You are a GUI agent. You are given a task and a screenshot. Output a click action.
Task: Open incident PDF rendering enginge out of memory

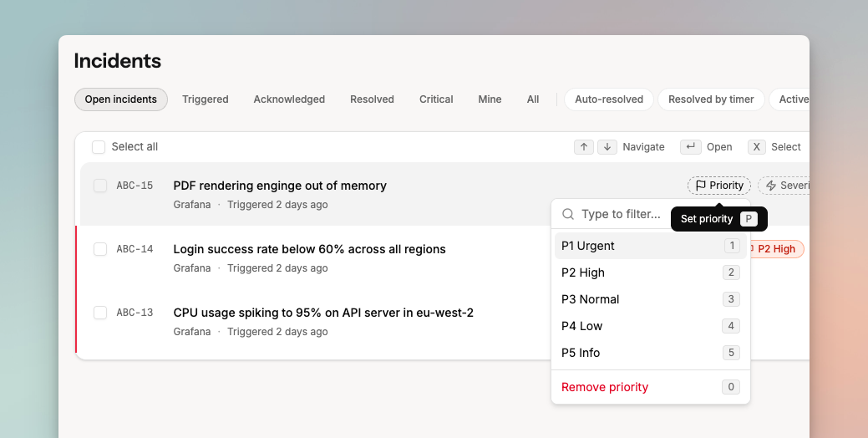(x=280, y=186)
